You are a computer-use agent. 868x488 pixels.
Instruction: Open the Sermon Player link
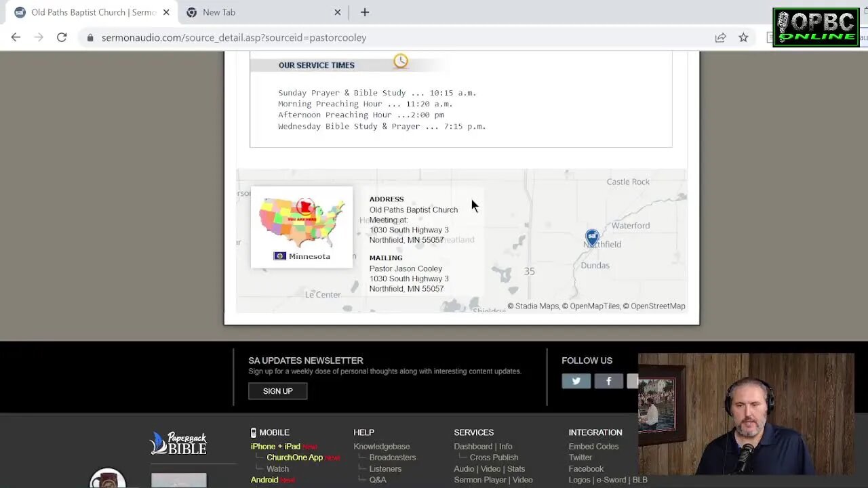[x=480, y=480]
